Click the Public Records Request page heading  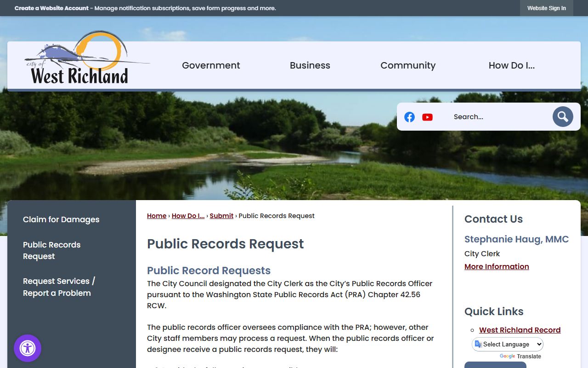coord(226,244)
